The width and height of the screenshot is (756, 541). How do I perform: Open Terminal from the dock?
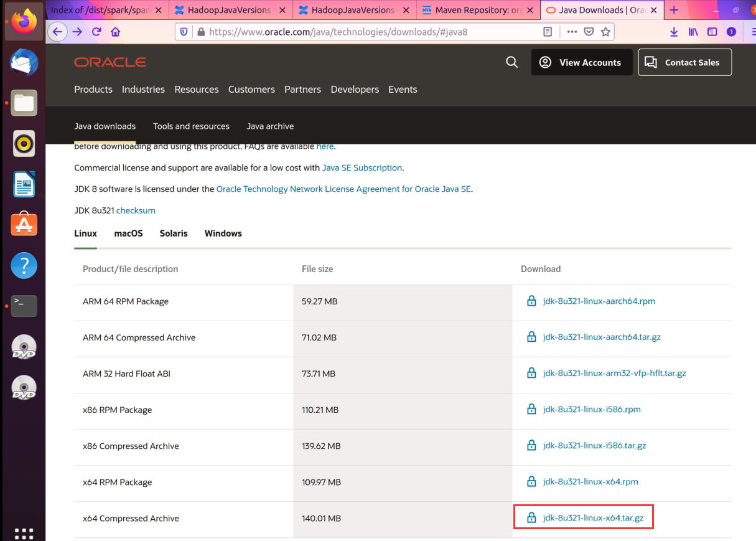24,306
